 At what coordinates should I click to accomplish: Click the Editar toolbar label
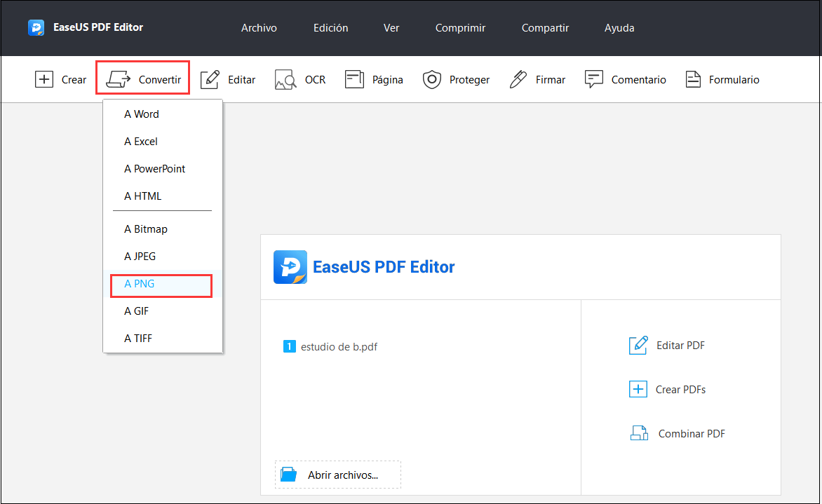point(242,80)
